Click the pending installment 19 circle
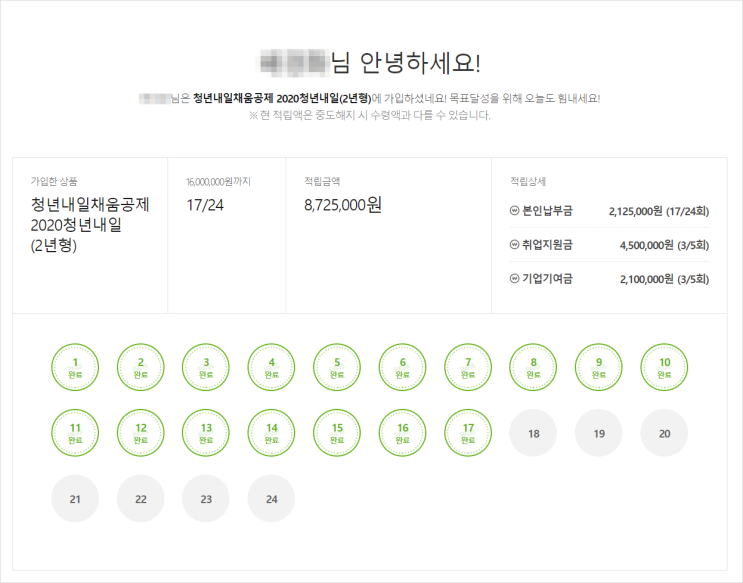 [x=598, y=433]
